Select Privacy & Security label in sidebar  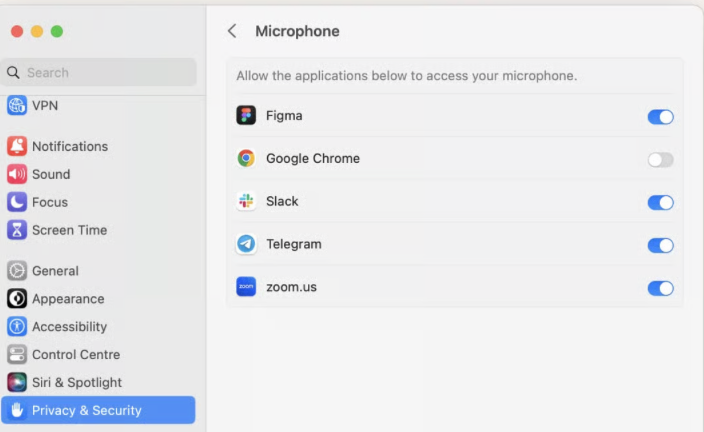click(87, 410)
